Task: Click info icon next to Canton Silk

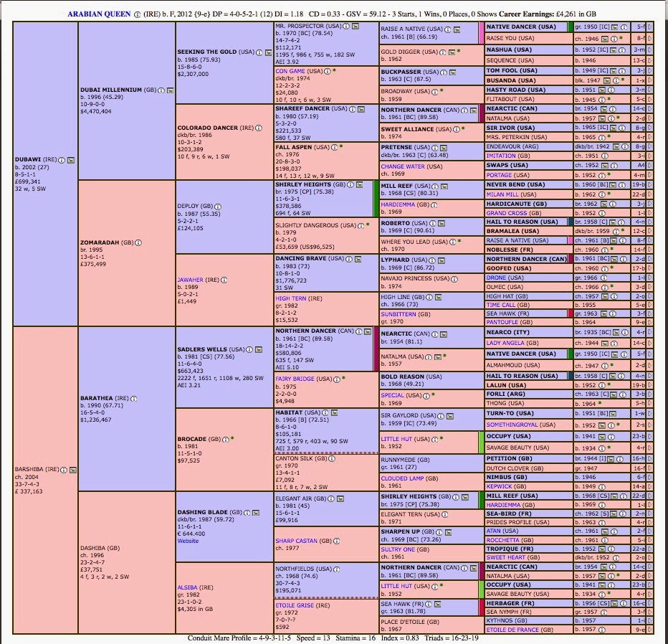Action: coord(332,459)
